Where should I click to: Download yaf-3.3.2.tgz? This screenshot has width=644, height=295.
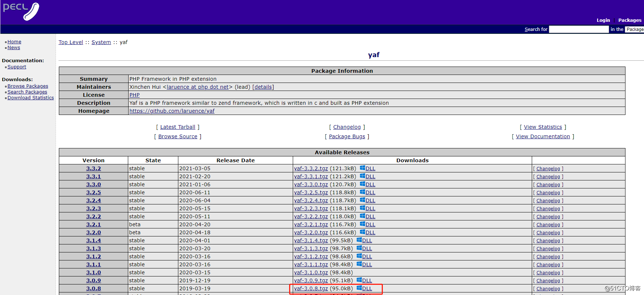tap(311, 168)
